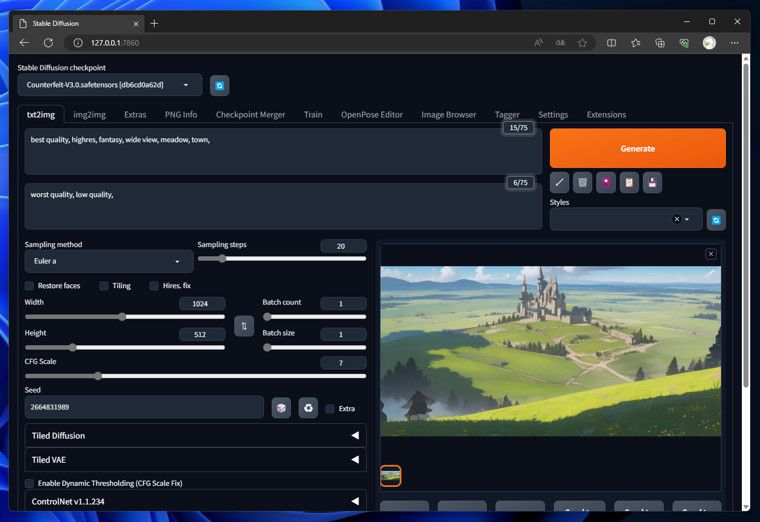Open the Stable Diffusion checkpoint dropdown
Viewport: 760px width, 522px height.
110,85
